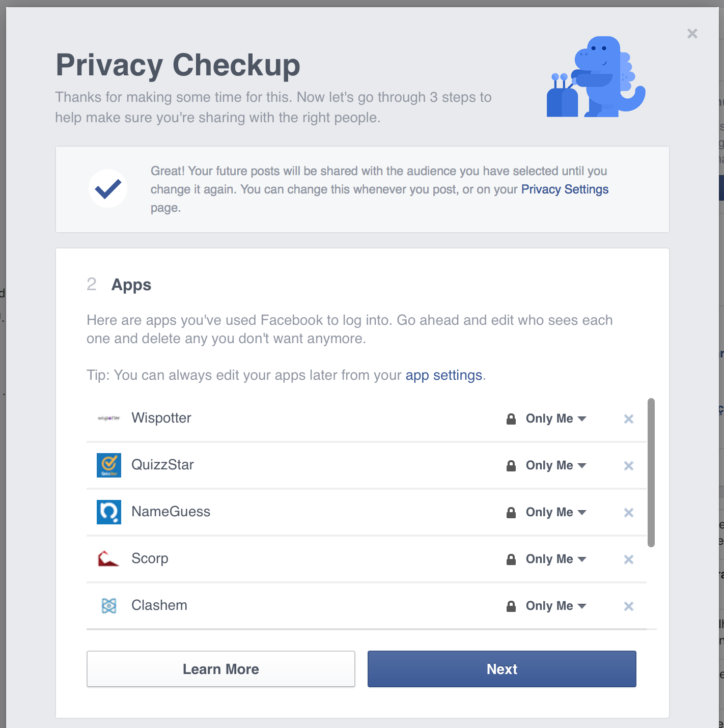This screenshot has width=724, height=728.
Task: Follow the app settings link
Action: pyautogui.click(x=443, y=375)
